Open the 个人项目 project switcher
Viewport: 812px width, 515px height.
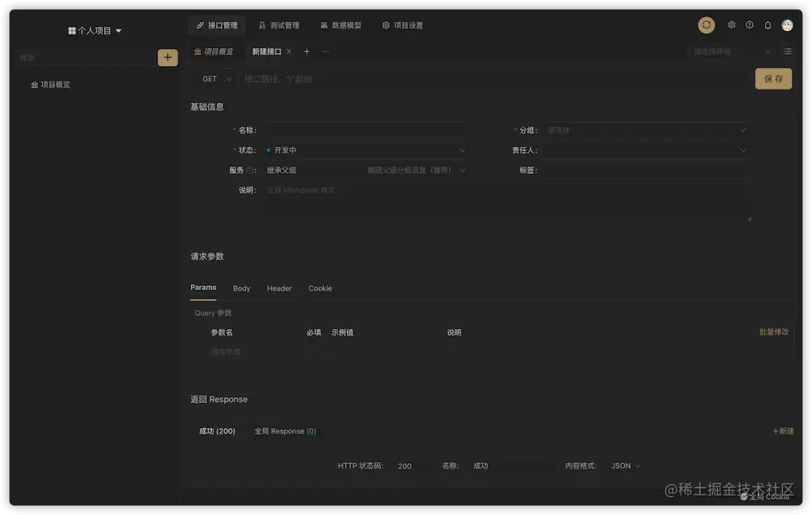93,29
